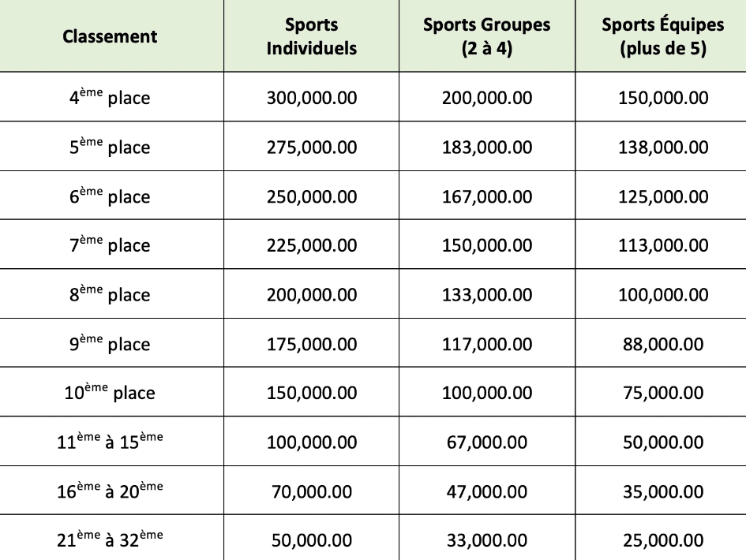The width and height of the screenshot is (746, 560).
Task: Click the 47,000.00 cell
Action: (x=486, y=491)
